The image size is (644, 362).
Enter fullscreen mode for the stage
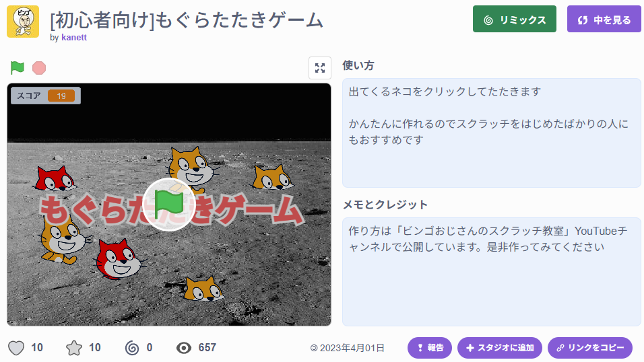320,68
